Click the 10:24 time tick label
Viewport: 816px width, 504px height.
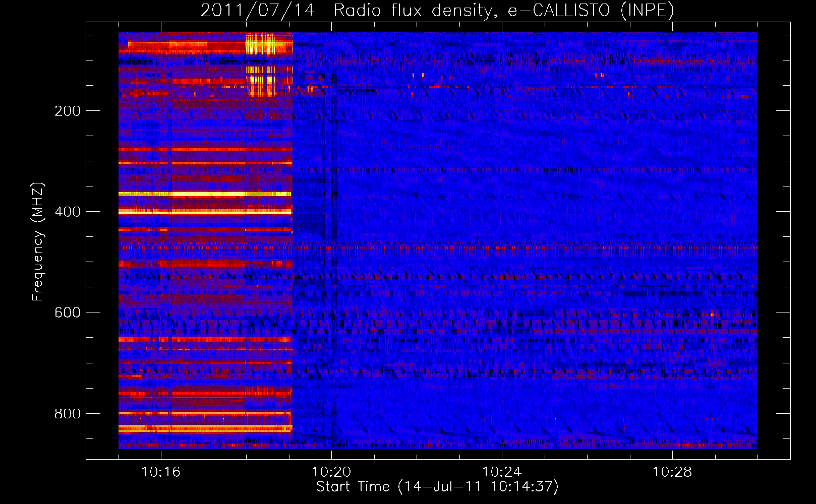coord(502,472)
